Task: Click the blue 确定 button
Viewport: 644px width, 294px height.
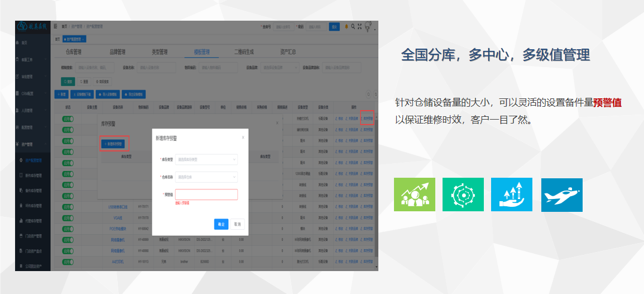Action: 221,224
